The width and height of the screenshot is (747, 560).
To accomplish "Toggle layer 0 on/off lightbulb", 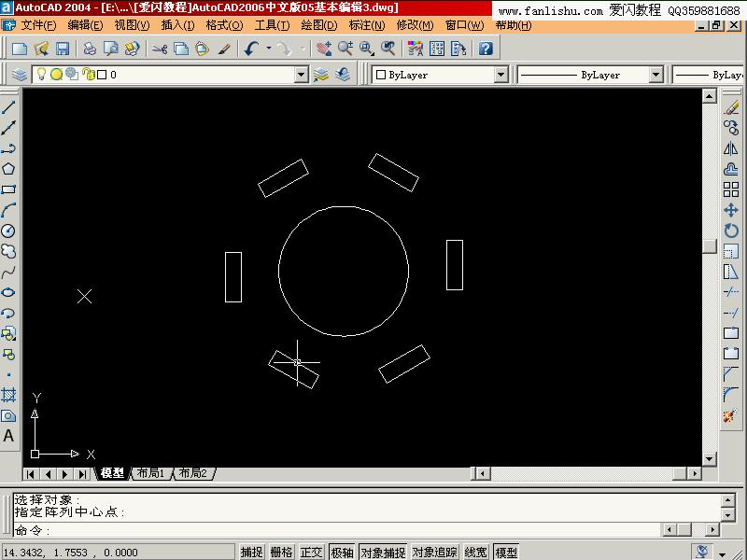I will click(41, 74).
